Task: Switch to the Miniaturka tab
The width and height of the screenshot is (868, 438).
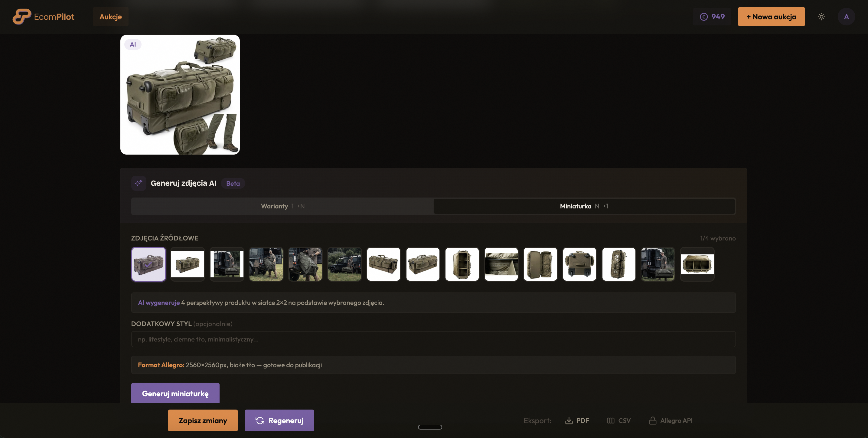Action: click(x=584, y=206)
